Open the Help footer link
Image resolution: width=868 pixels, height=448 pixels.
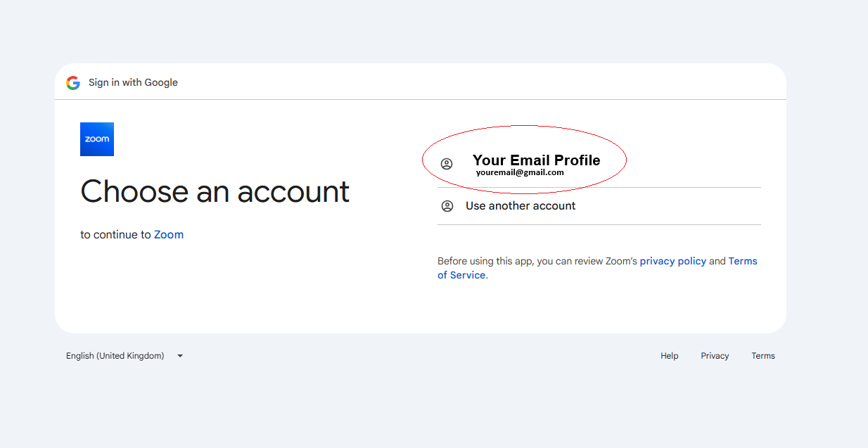[x=670, y=356]
